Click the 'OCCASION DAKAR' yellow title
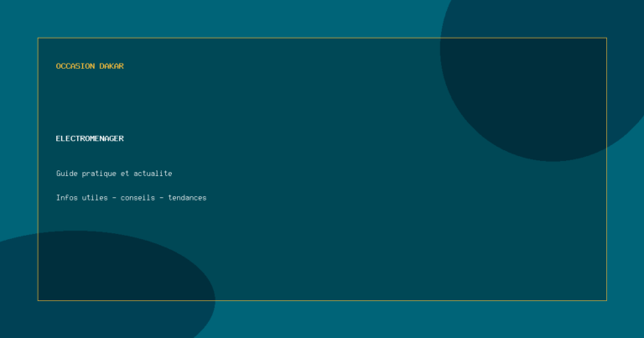The width and height of the screenshot is (644, 338). tap(90, 66)
